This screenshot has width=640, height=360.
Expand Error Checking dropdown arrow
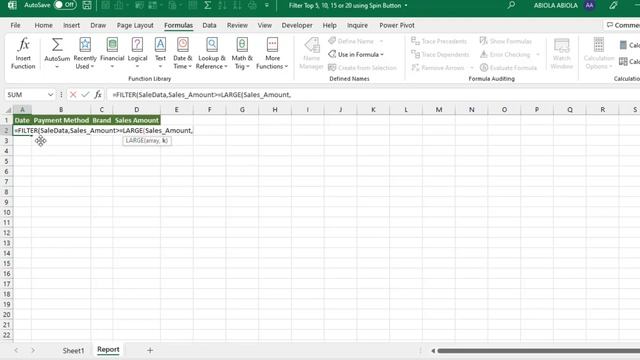[538, 54]
